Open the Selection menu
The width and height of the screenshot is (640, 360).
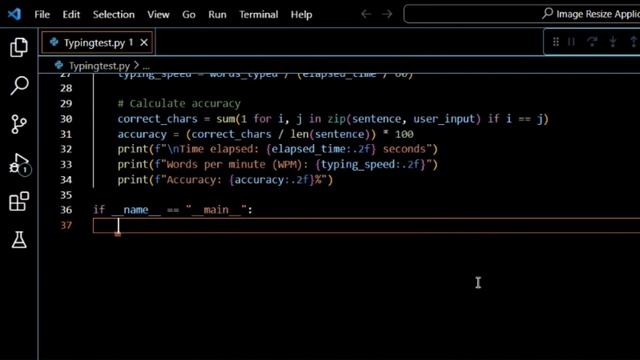point(113,15)
